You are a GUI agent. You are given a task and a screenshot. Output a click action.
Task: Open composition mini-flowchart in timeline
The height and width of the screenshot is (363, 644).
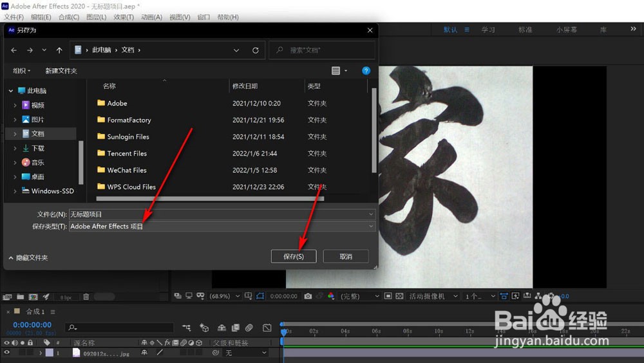(187, 328)
